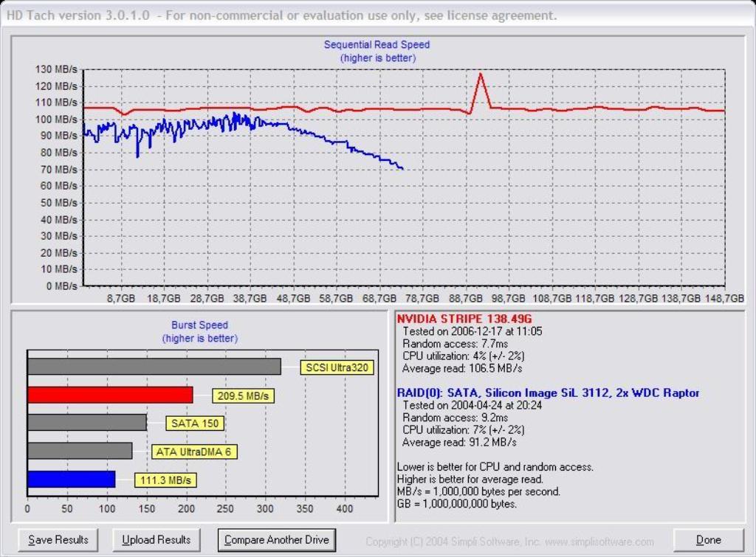Click the 111.3 MB/s value label

click(x=165, y=480)
